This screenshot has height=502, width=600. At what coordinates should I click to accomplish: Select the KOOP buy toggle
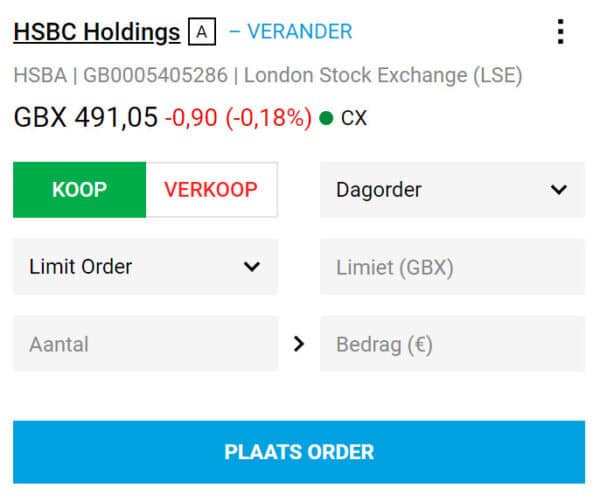(x=80, y=190)
